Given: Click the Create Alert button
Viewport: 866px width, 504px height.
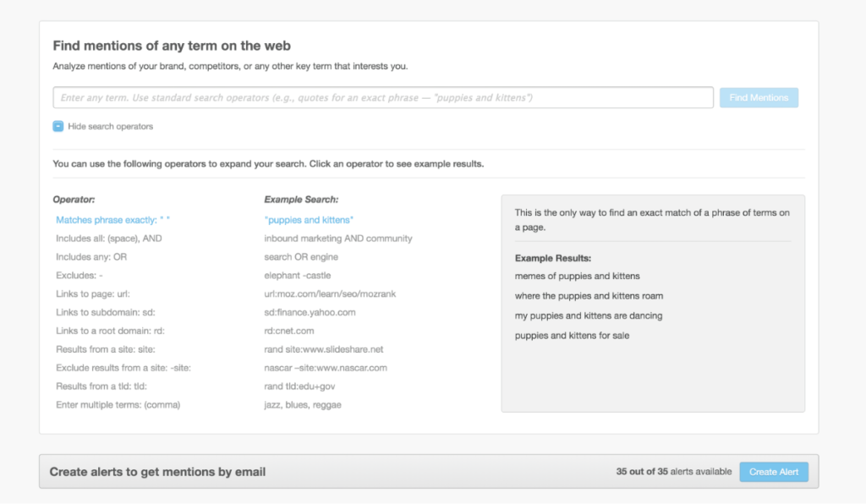Looking at the screenshot, I should pos(773,472).
